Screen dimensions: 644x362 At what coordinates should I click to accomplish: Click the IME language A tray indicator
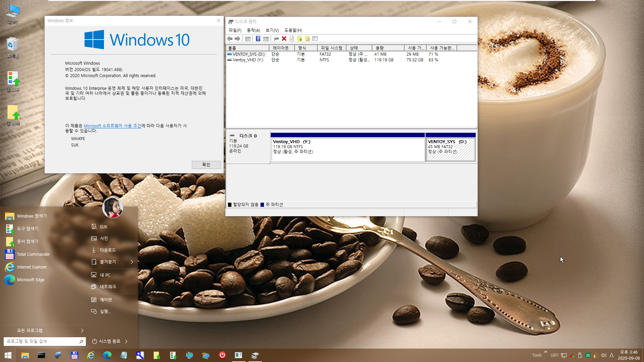pos(611,355)
